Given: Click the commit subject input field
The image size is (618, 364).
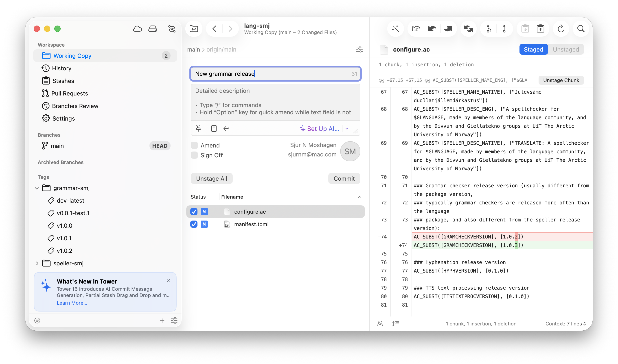Looking at the screenshot, I should tap(275, 74).
